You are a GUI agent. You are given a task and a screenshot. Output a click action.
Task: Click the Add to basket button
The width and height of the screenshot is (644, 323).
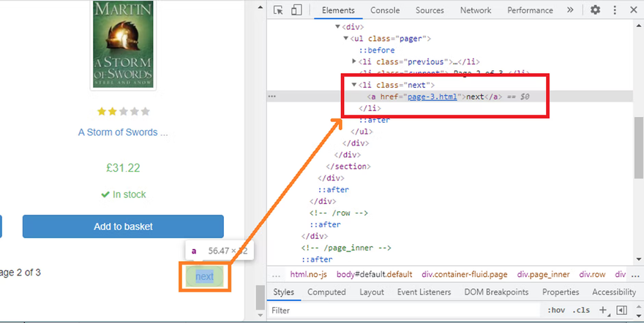click(x=123, y=227)
